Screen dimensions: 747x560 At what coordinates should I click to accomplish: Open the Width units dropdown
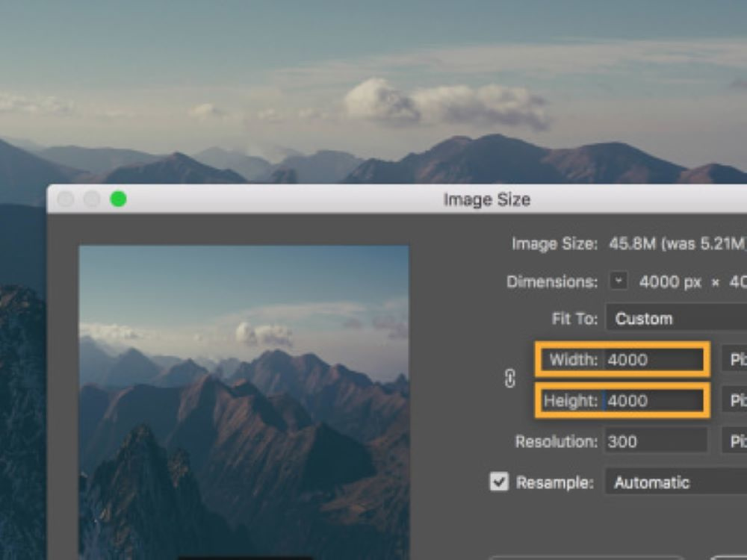pos(734,360)
